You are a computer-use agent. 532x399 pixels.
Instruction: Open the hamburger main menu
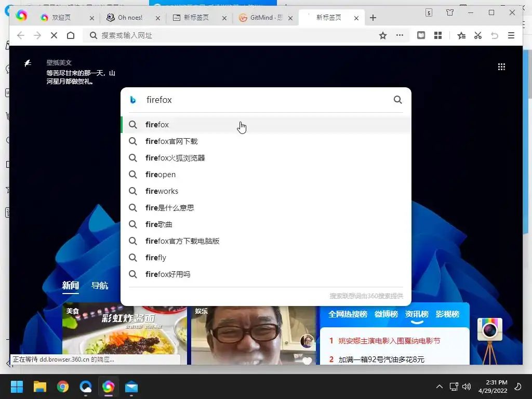[x=511, y=35]
